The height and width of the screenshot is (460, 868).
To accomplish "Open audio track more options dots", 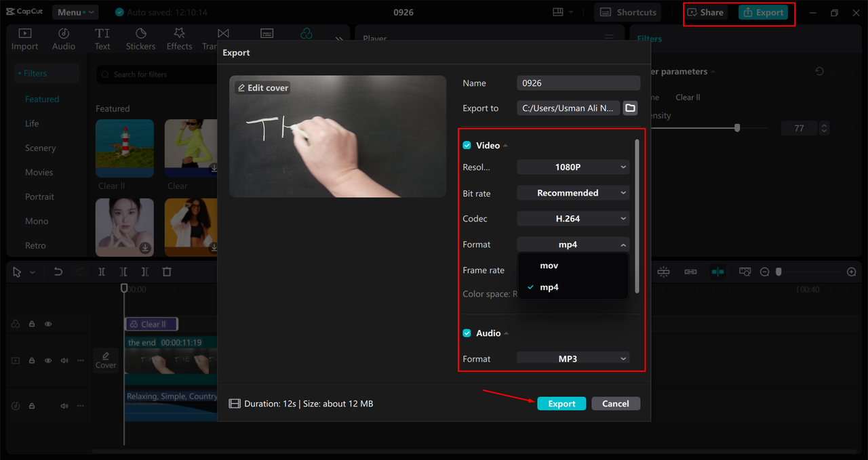I will click(x=81, y=406).
